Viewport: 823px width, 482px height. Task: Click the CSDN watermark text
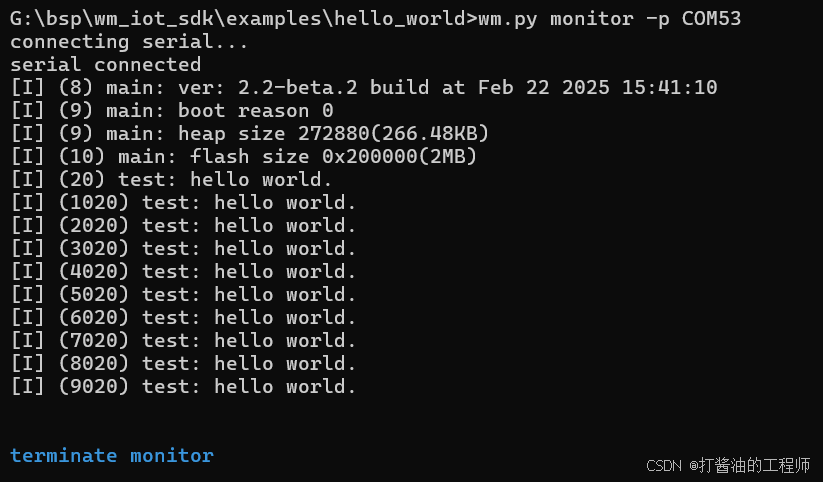coord(729,465)
